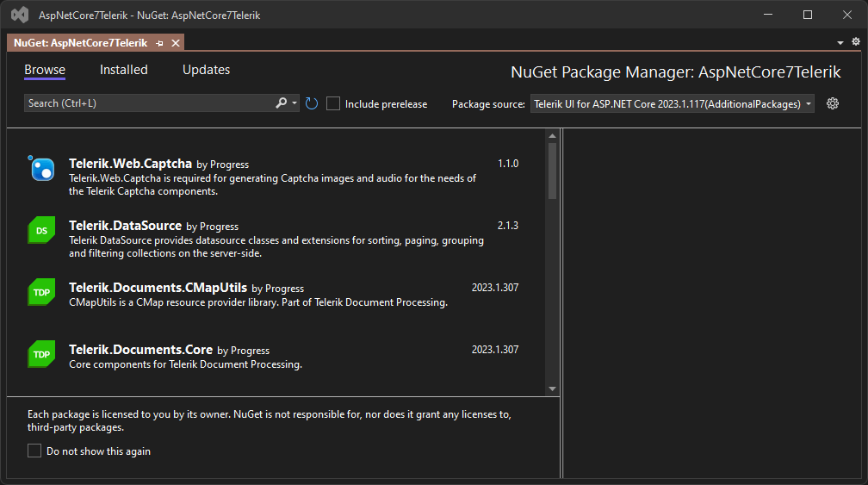
Task: Refresh the package list
Action: (312, 103)
